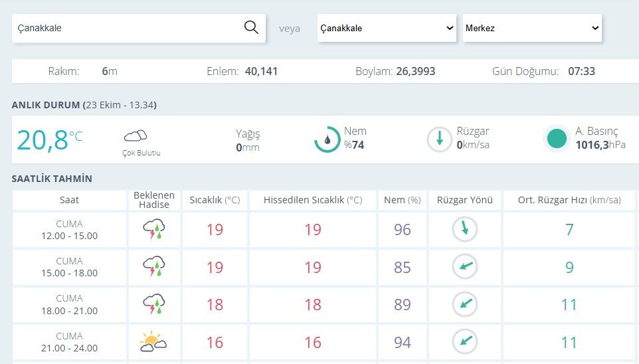The height and width of the screenshot is (364, 639).
Task: Click the Enlem 40,141 value
Action: [261, 71]
